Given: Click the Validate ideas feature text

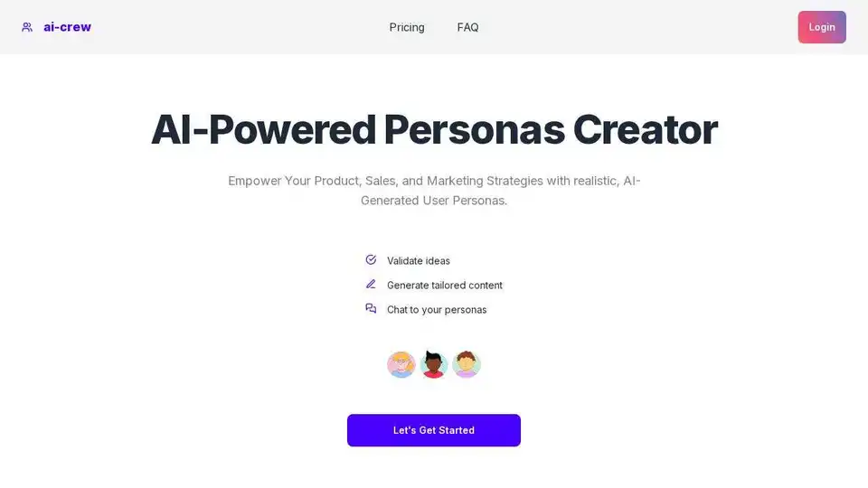Looking at the screenshot, I should coord(418,261).
